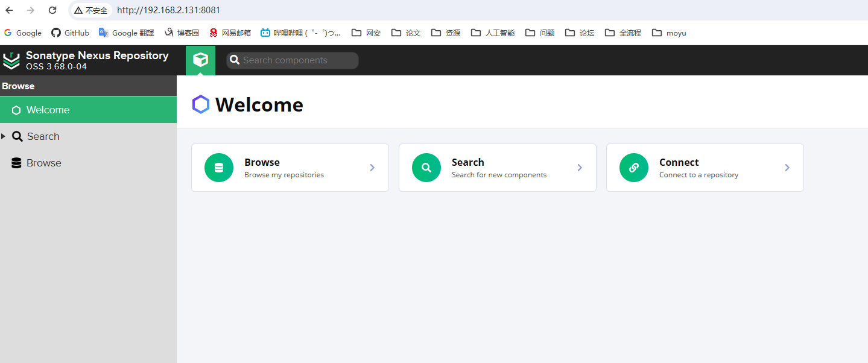Click the hexagon icon beside sidebar Welcome
Screen dimensions: 868x363
click(16, 110)
